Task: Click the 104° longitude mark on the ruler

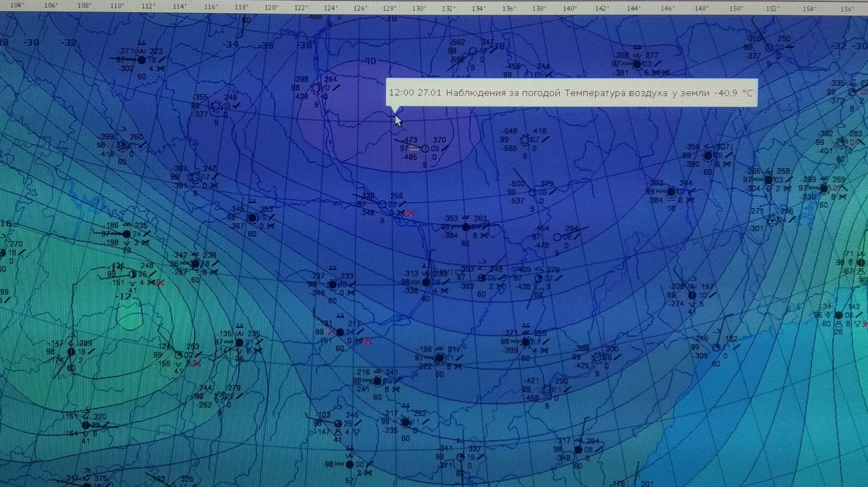Action: 18,5
